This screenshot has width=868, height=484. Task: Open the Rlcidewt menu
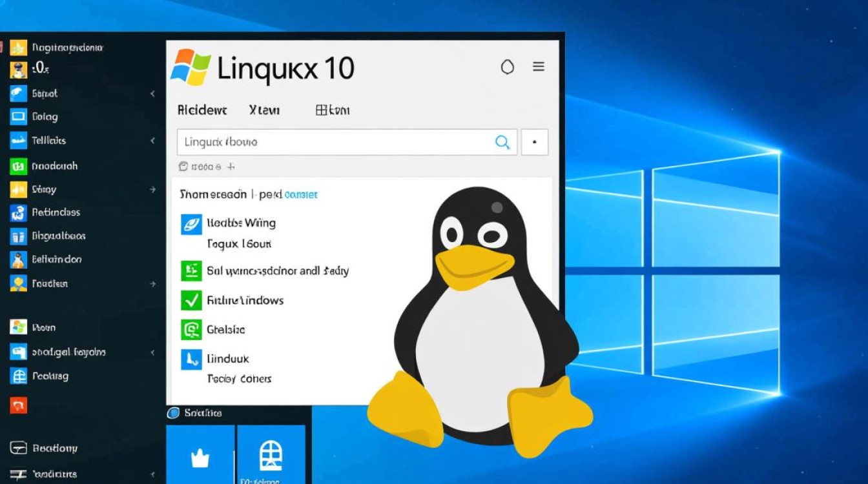(x=201, y=110)
